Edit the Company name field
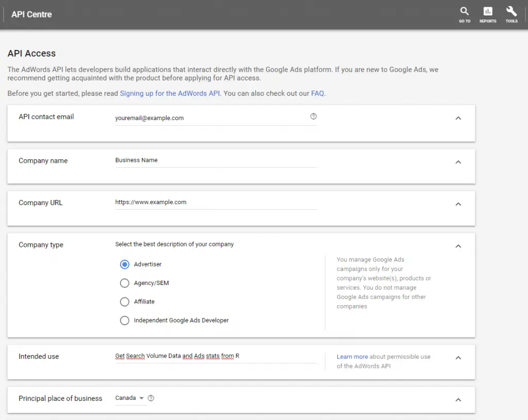 tap(216, 161)
